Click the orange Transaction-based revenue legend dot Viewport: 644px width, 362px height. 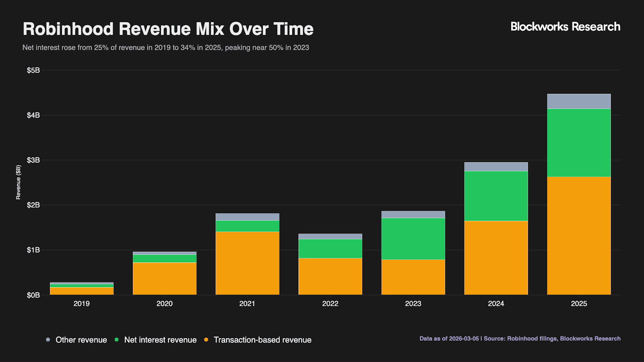tap(206, 340)
